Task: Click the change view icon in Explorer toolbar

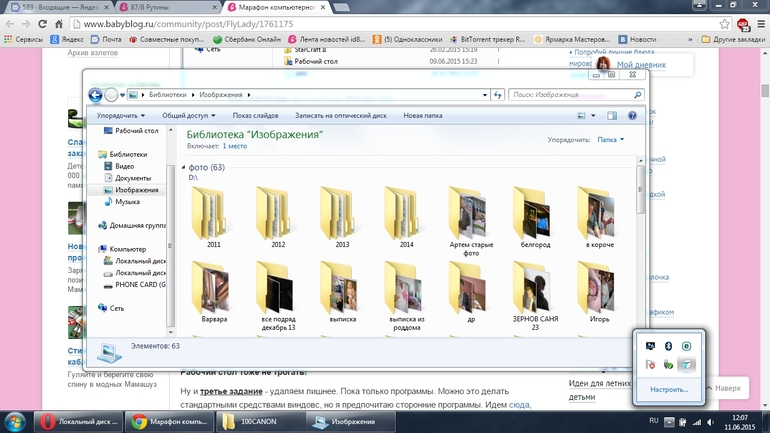Action: click(581, 116)
